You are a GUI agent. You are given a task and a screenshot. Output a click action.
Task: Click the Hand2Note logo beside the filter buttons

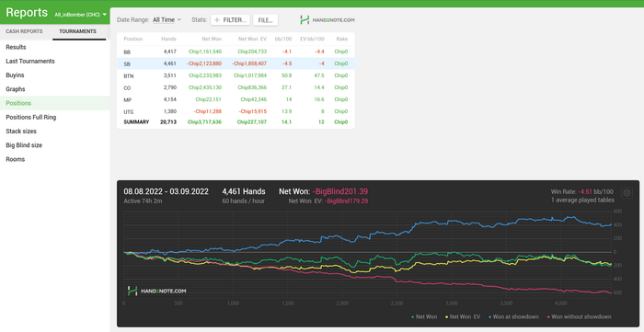click(328, 19)
